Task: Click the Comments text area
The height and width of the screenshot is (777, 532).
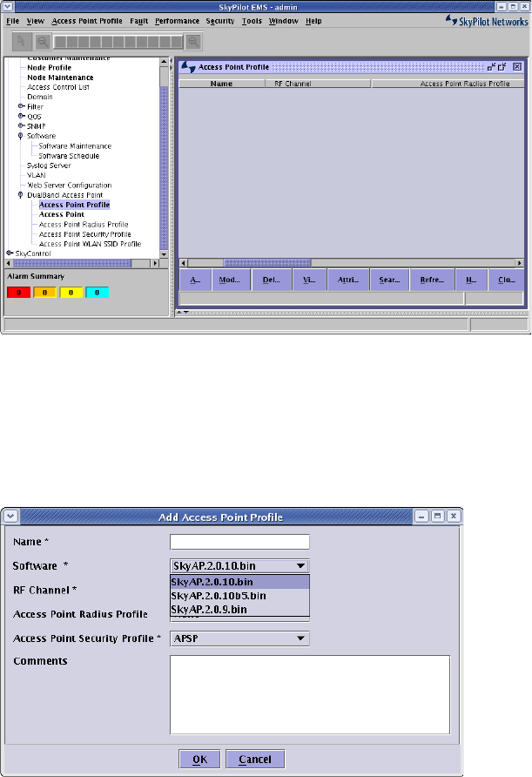Action: pos(310,695)
